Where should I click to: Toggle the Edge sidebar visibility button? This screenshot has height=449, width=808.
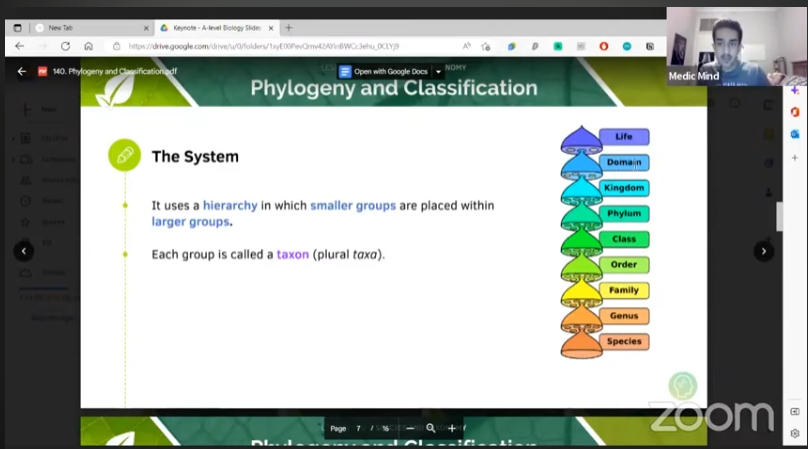795,411
